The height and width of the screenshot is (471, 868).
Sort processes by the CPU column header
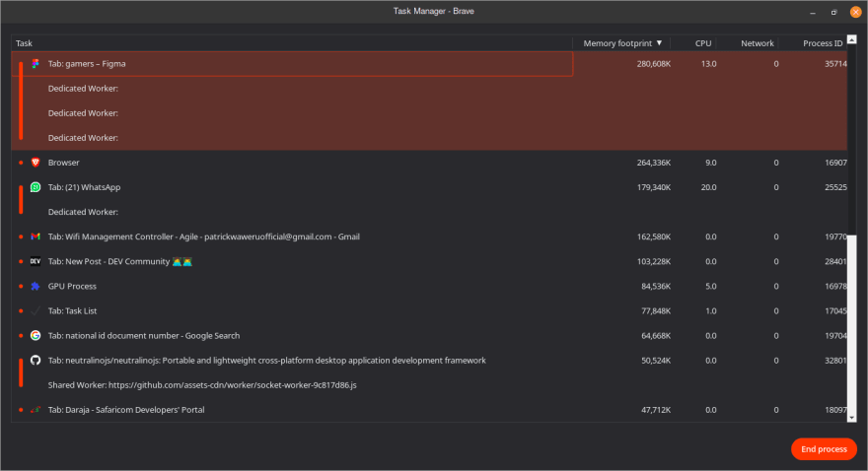pyautogui.click(x=703, y=43)
